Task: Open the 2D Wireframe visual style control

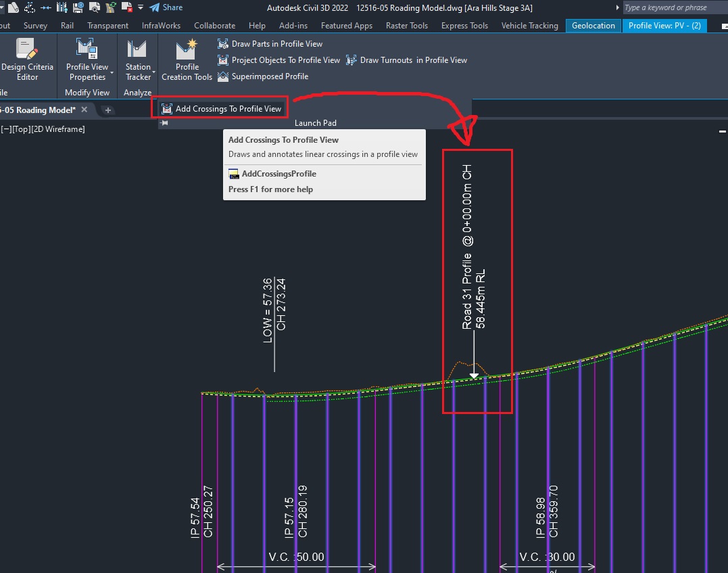Action: click(59, 129)
